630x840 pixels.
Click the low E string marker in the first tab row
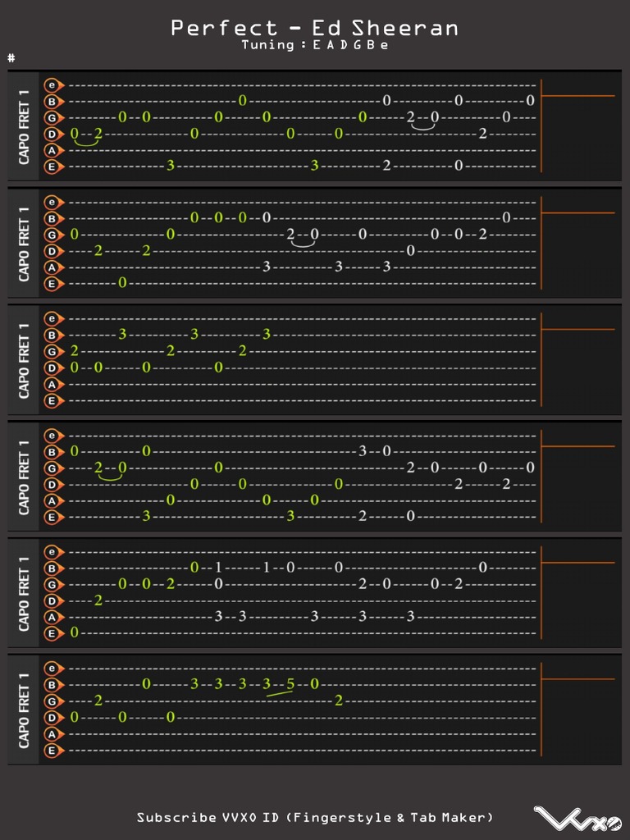[52, 167]
